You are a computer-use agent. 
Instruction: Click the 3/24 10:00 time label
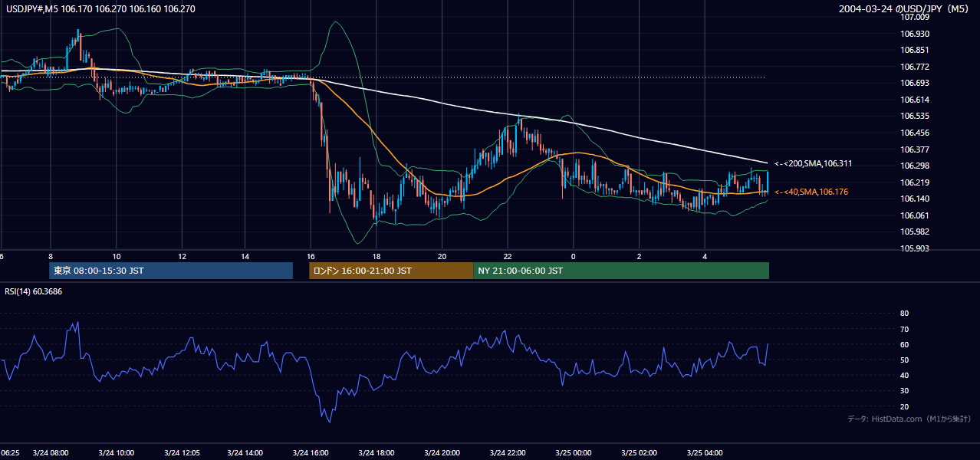pyautogui.click(x=117, y=453)
